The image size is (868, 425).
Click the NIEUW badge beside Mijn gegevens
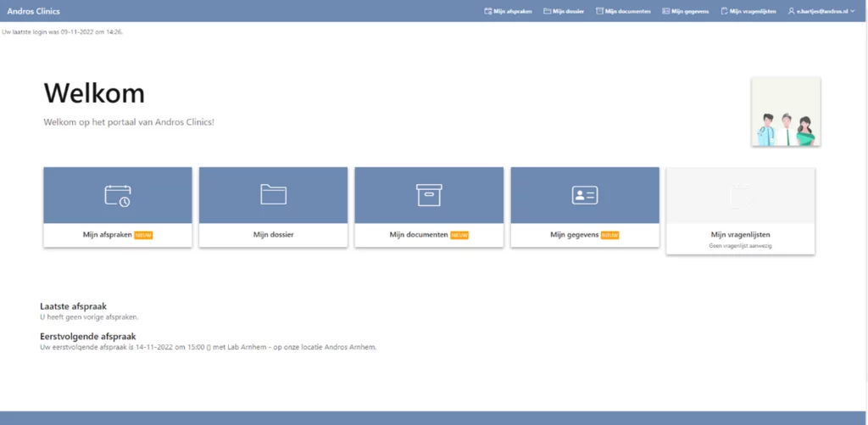609,235
